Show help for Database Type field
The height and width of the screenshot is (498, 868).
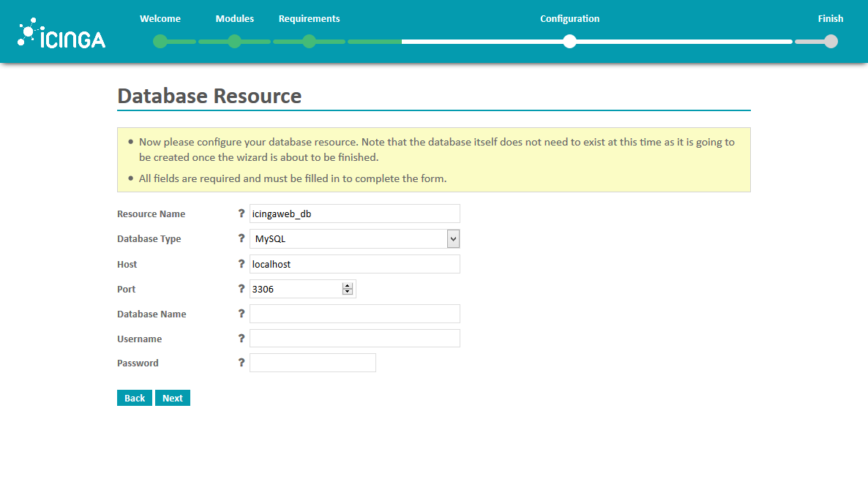coord(242,238)
